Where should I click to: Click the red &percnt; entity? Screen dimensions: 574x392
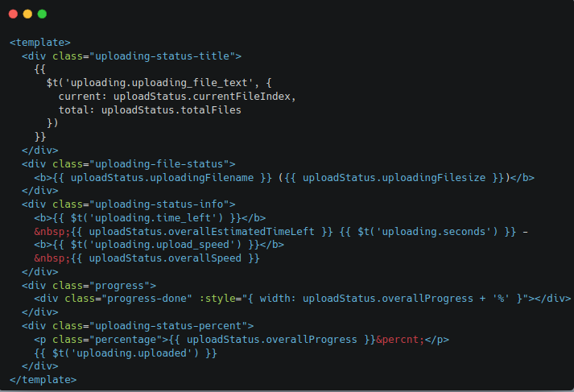point(400,340)
